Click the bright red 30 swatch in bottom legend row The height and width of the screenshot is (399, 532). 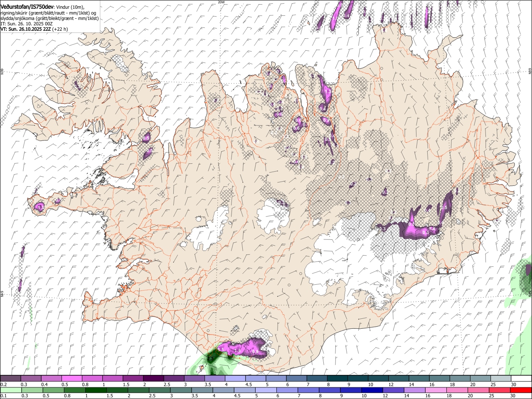(521, 390)
